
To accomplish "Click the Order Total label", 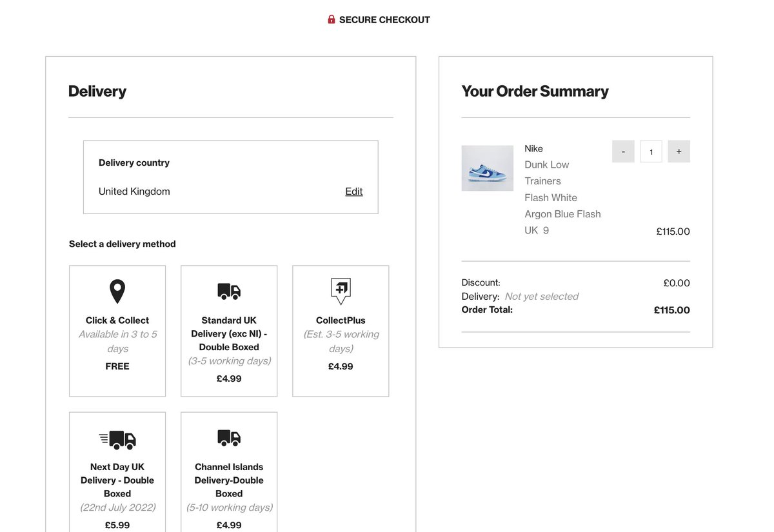I will pyautogui.click(x=487, y=310).
